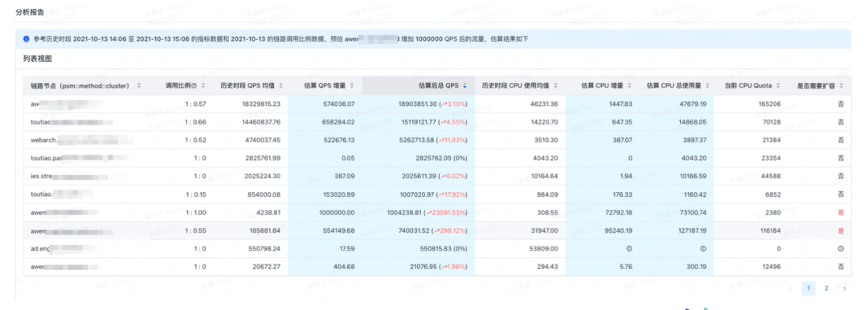Viewport: 868px width, 310px height.
Task: Go to next page arrow
Action: [844, 288]
